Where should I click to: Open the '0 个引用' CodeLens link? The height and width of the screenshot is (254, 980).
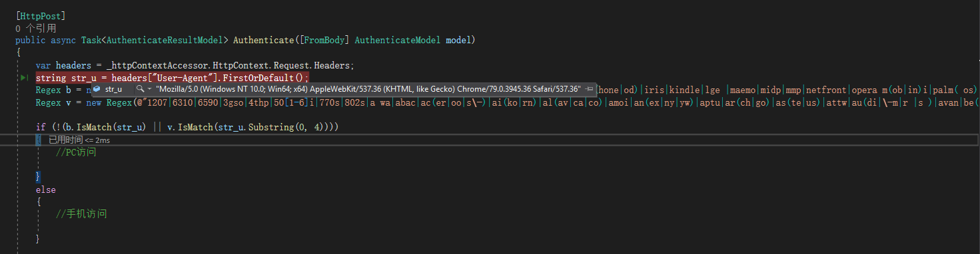pyautogui.click(x=36, y=29)
